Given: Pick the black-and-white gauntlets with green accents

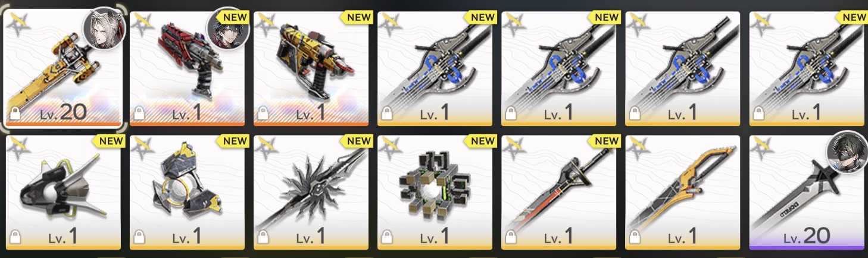Looking at the screenshot, I should tap(63, 192).
